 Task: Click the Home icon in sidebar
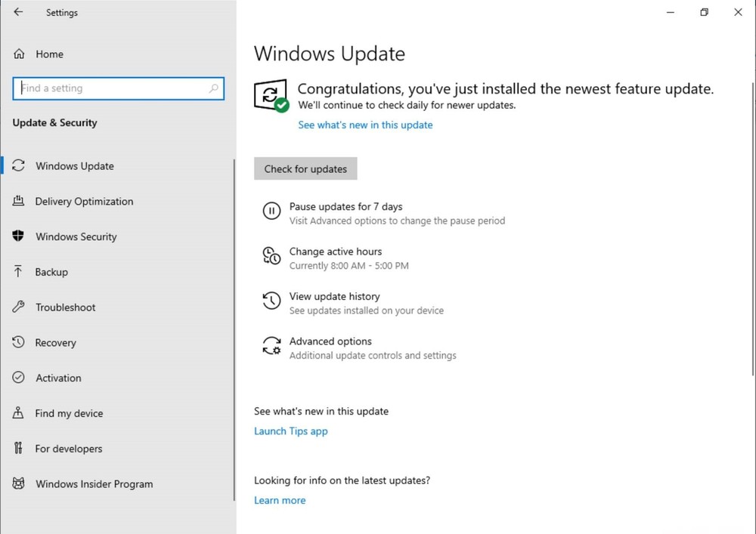point(19,54)
